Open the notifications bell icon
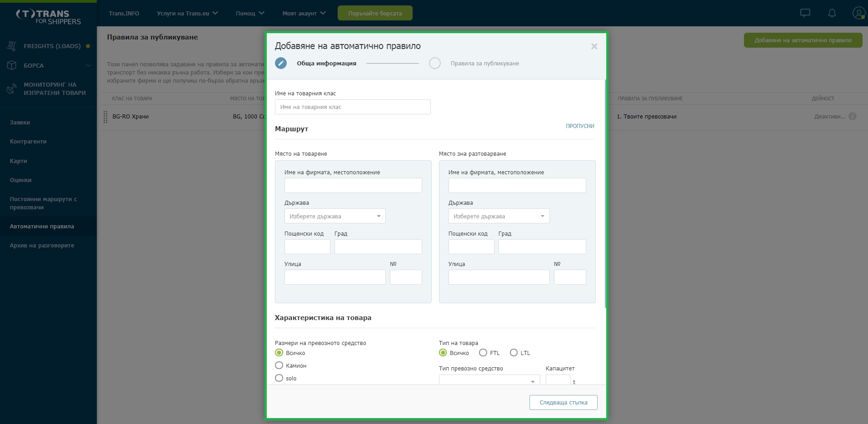868x424 pixels. (832, 13)
